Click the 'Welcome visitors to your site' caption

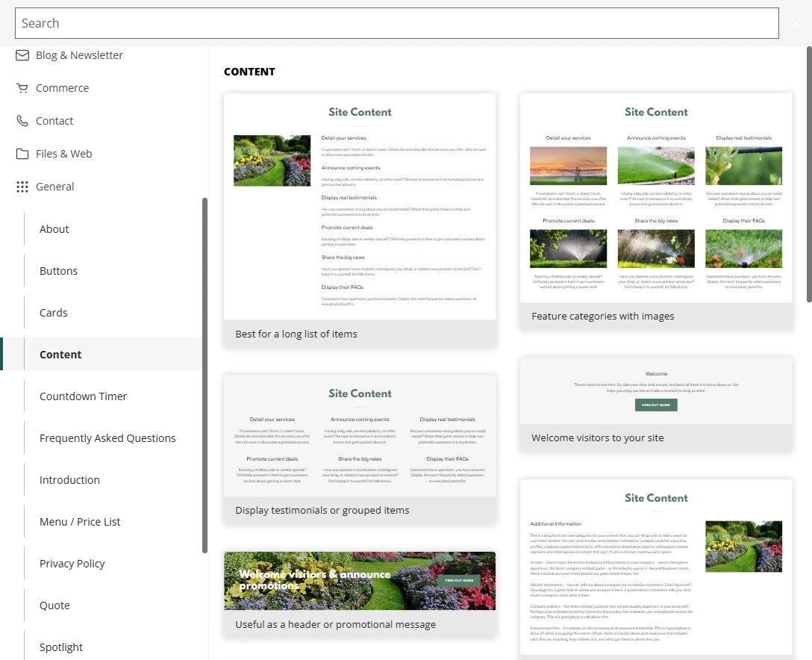(x=597, y=438)
